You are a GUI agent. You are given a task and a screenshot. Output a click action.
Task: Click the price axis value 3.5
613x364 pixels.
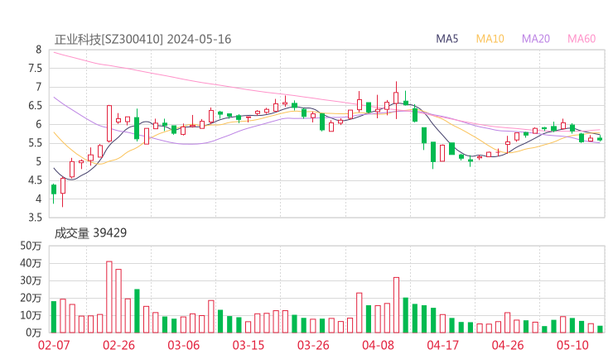[35, 218]
